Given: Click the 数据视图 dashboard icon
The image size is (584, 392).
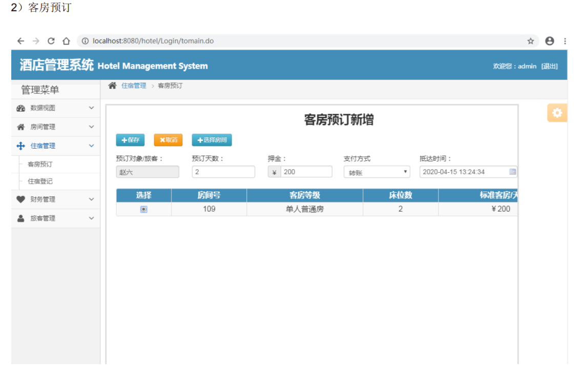Looking at the screenshot, I should tap(21, 108).
